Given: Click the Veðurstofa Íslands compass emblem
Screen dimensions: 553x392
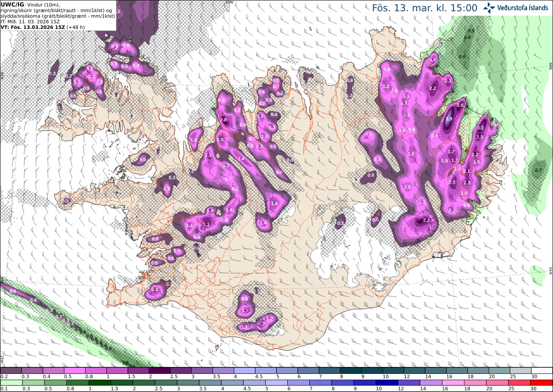Looking at the screenshot, I should pos(489,8).
